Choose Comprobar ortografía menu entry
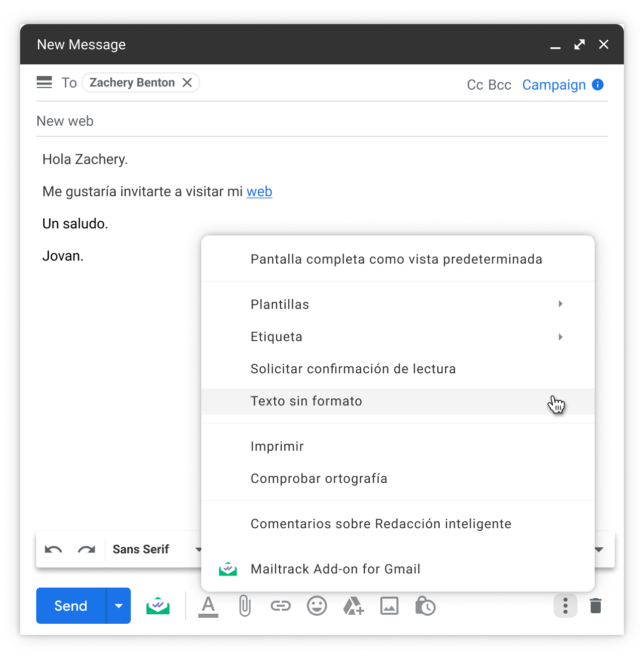The width and height of the screenshot is (644, 658). click(318, 479)
